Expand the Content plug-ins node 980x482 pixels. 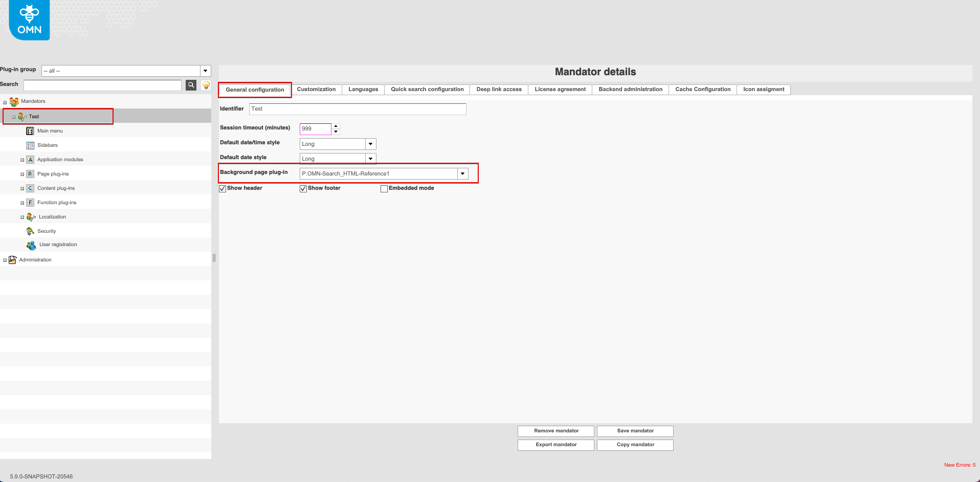click(22, 189)
